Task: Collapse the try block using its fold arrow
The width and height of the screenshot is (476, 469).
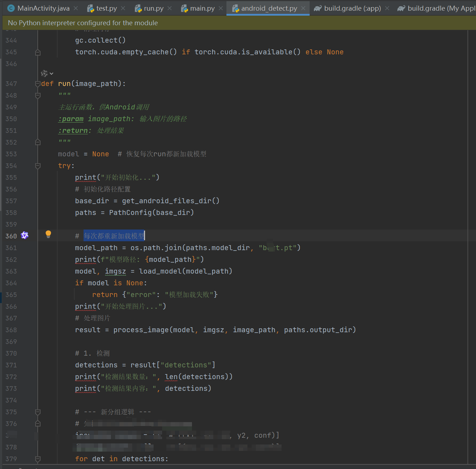Action: coord(38,166)
